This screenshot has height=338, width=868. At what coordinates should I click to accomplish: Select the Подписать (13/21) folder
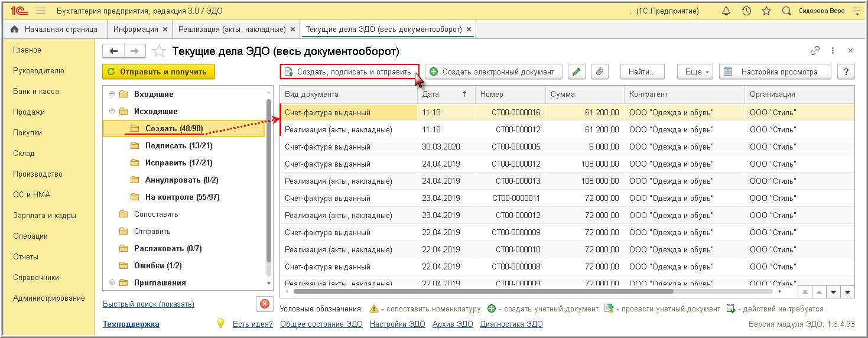[x=178, y=145]
